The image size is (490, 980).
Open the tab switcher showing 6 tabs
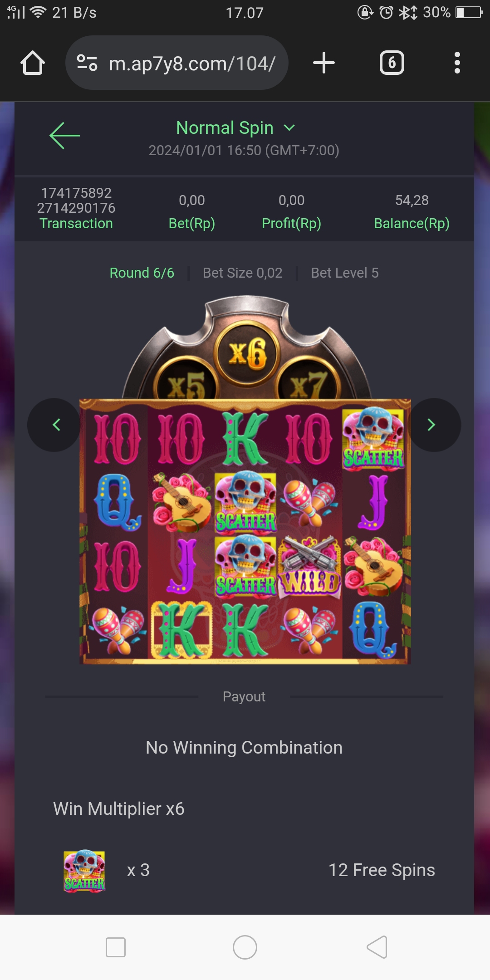pyautogui.click(x=392, y=63)
